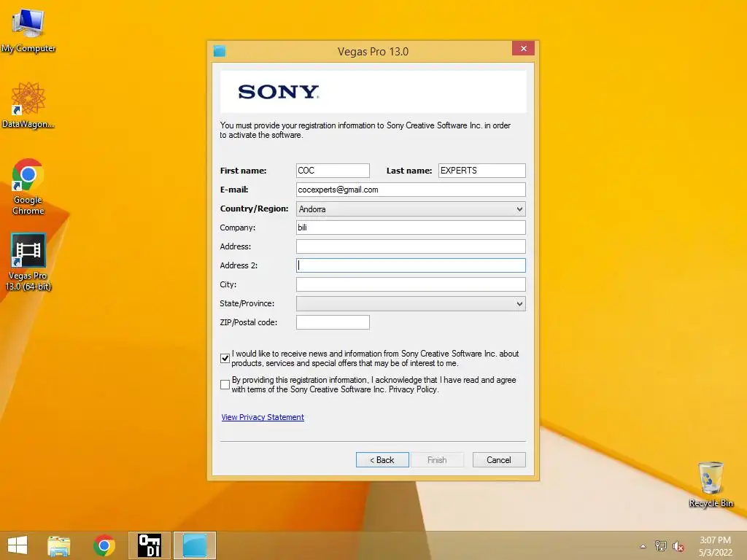Click the Address input field

point(411,246)
